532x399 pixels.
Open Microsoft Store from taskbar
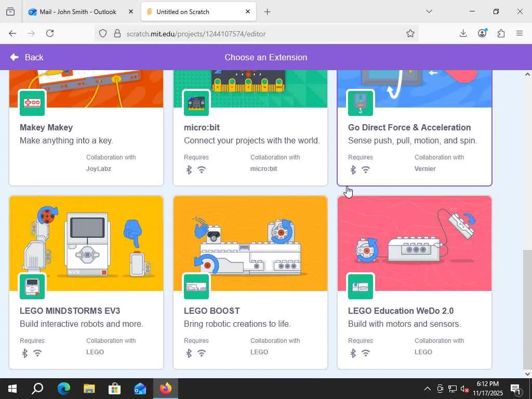pos(115,389)
